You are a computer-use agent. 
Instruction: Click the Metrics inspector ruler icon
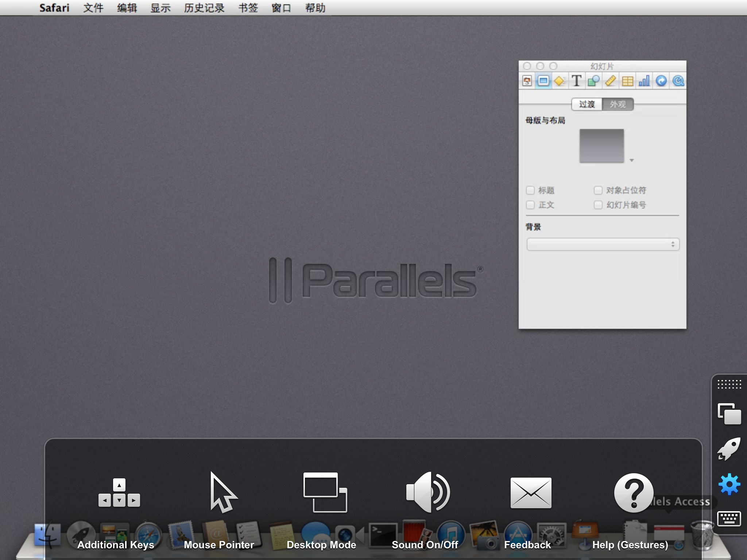pyautogui.click(x=610, y=81)
